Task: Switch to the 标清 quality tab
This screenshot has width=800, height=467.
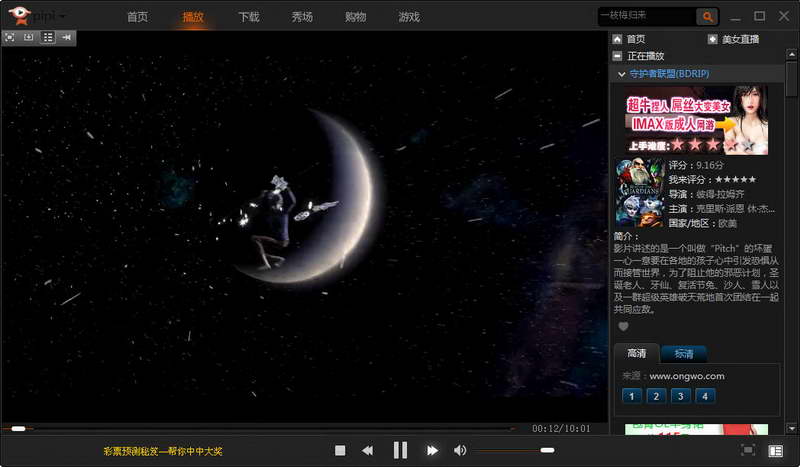Action: click(x=684, y=354)
